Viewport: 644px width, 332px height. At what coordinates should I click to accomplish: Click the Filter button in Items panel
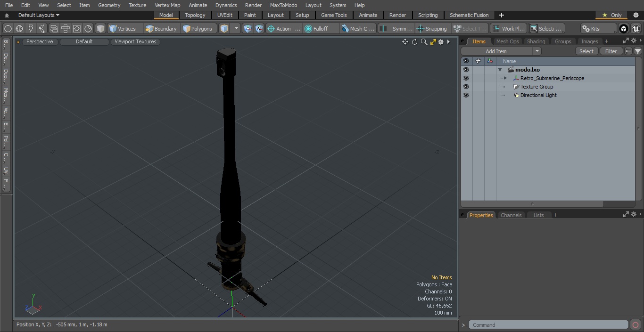pyautogui.click(x=611, y=51)
